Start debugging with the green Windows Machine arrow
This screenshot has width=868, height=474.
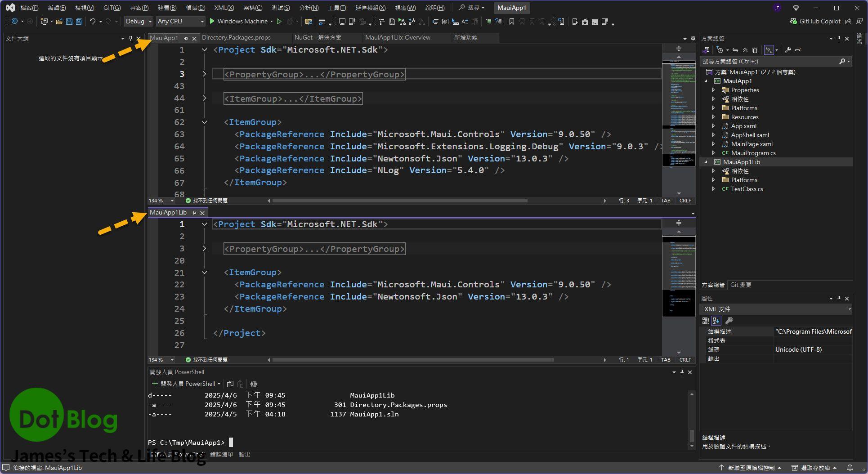click(212, 21)
